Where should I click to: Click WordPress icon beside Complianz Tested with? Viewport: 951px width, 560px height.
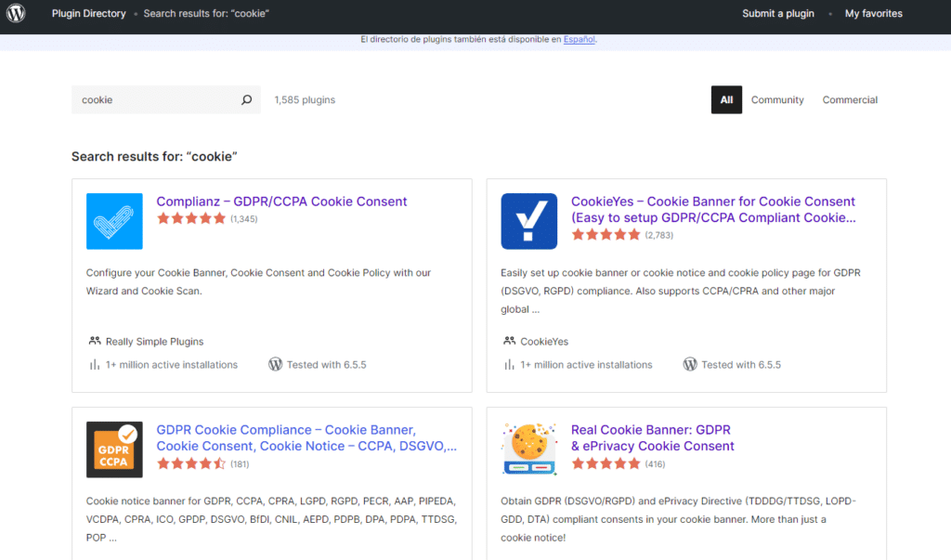[x=275, y=364]
